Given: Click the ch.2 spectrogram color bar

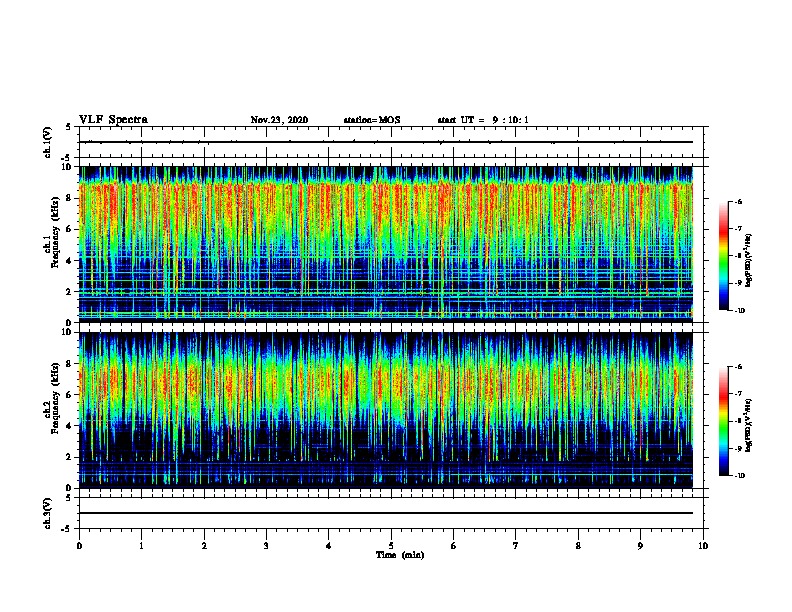Looking at the screenshot, I should click(x=723, y=421).
